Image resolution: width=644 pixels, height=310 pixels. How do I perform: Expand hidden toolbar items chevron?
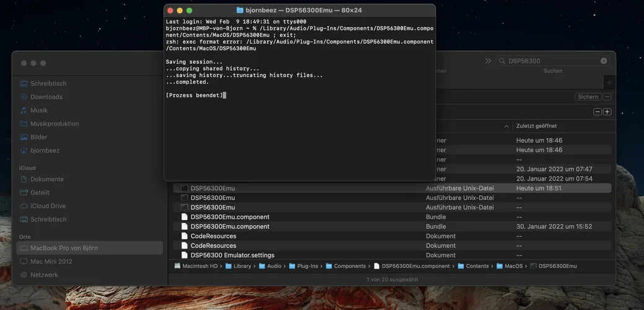pos(488,61)
